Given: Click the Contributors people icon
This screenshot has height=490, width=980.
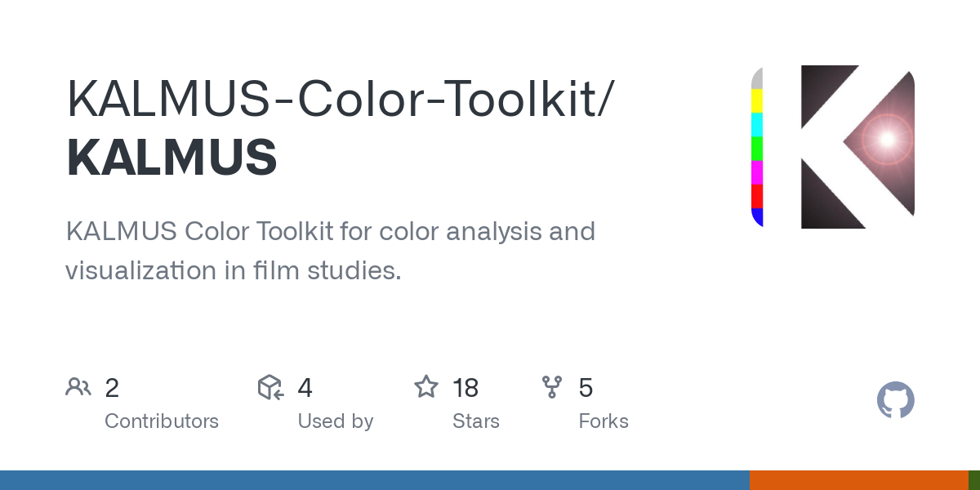Looking at the screenshot, I should pos(78,387).
